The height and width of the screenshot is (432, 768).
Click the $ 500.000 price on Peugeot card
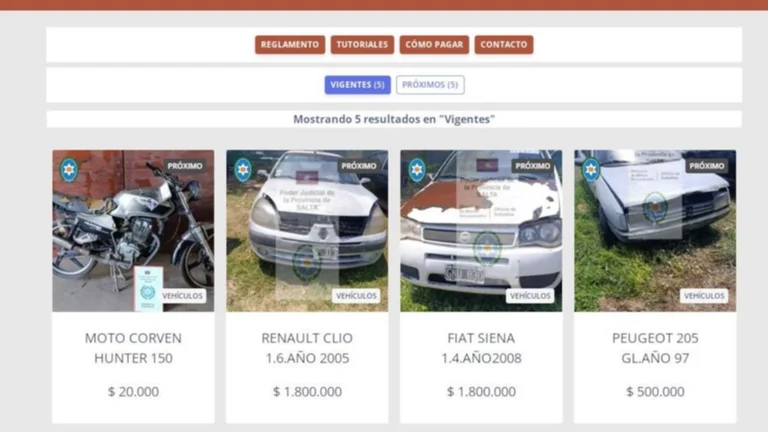coord(655,392)
